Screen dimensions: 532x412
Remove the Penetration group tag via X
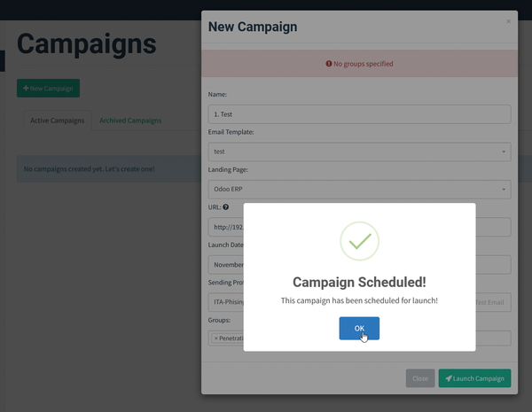(x=216, y=338)
